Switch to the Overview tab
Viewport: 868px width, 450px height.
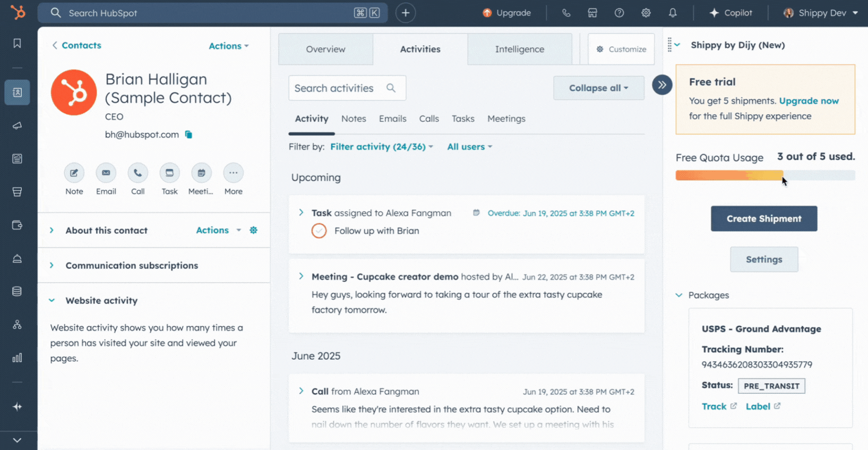click(x=325, y=49)
